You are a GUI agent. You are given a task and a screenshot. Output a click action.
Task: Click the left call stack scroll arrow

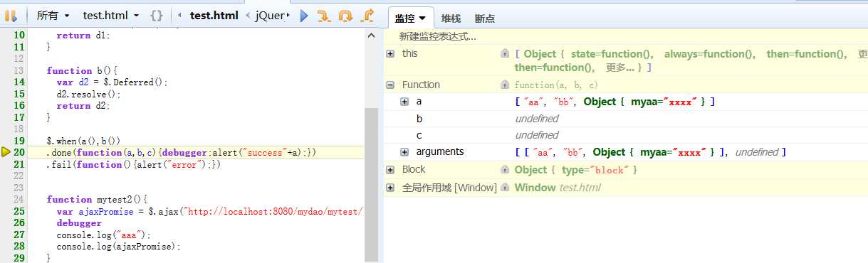(x=179, y=15)
